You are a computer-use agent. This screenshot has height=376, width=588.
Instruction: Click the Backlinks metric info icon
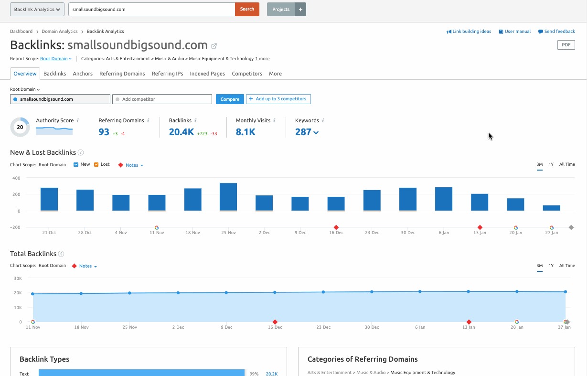pos(195,121)
